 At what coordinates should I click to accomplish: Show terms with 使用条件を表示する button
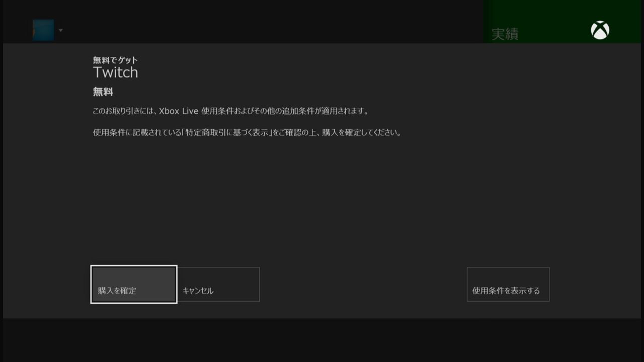point(508,284)
